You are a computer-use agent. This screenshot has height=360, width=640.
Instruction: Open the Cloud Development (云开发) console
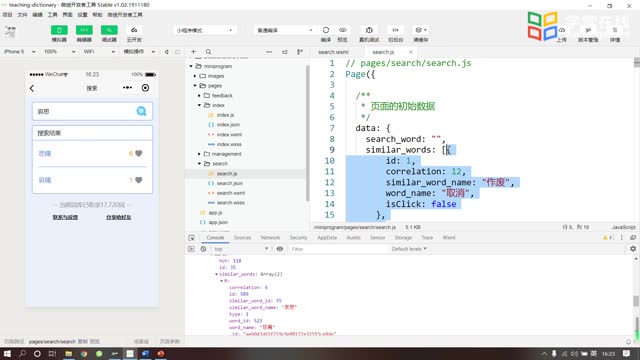[x=134, y=30]
